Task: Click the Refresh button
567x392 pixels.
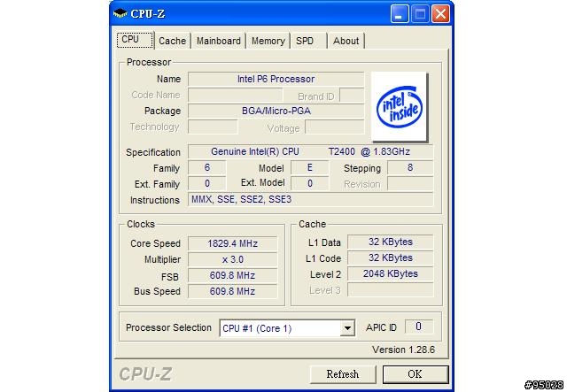Action: click(x=343, y=374)
